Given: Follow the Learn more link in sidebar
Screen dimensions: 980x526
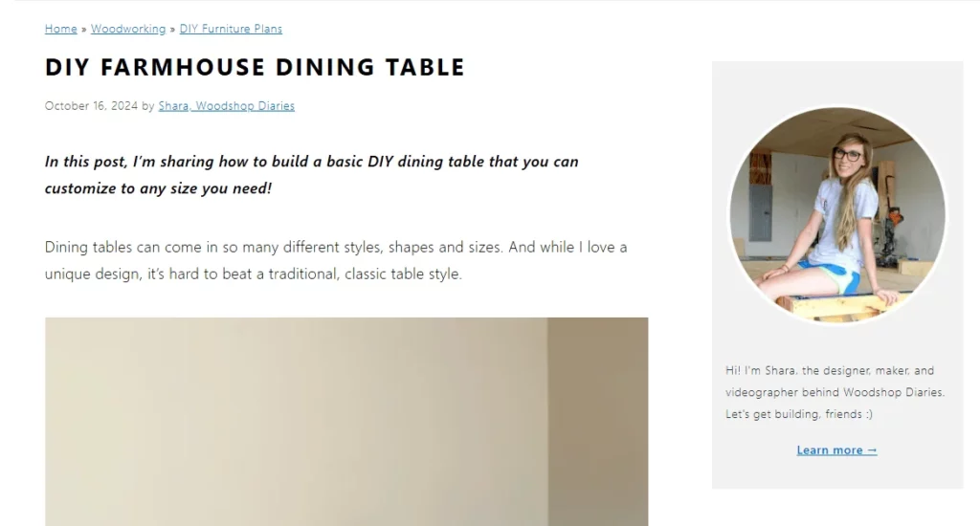Looking at the screenshot, I should coord(830,450).
